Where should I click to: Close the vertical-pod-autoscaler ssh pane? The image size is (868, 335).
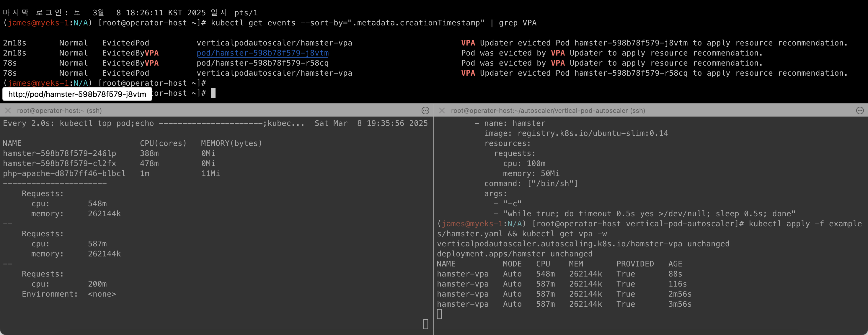[442, 110]
